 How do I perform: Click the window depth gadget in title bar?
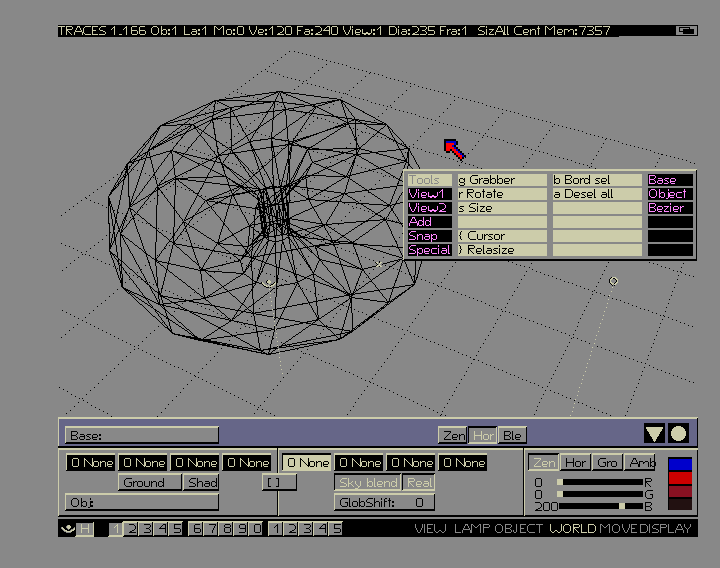[x=686, y=30]
